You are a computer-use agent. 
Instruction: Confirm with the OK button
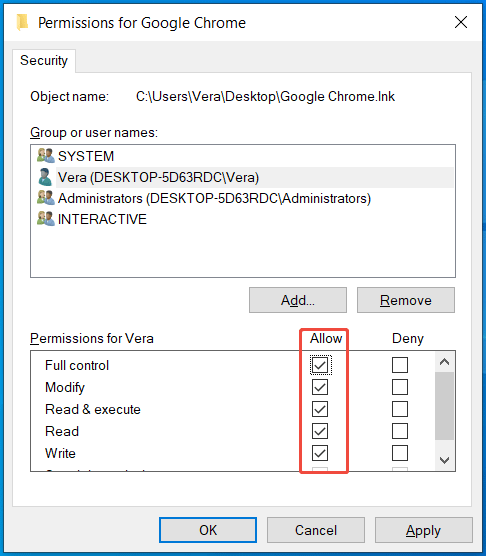pyautogui.click(x=208, y=530)
